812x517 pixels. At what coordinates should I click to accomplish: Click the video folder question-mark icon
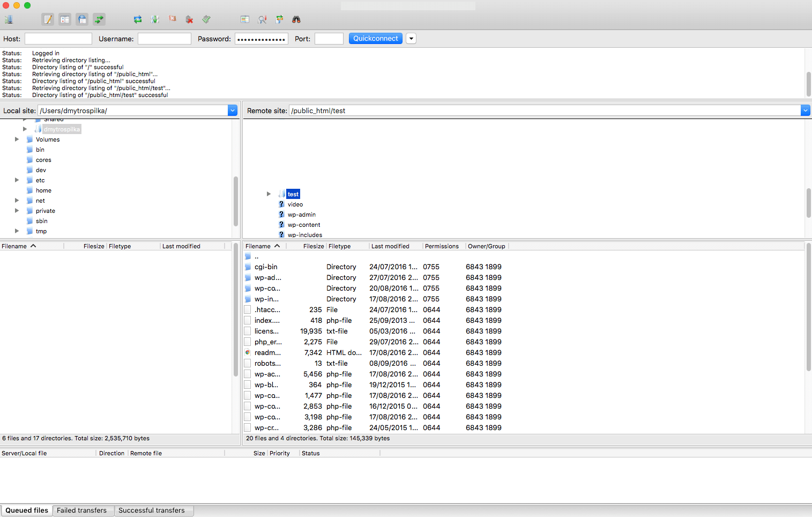point(281,204)
